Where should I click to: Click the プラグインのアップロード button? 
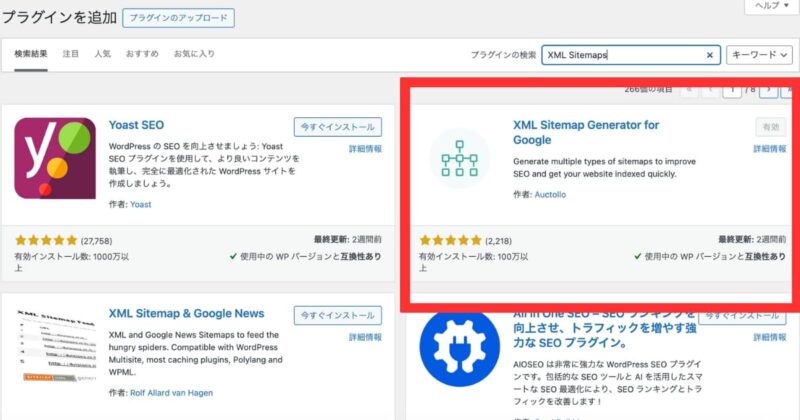[x=179, y=18]
